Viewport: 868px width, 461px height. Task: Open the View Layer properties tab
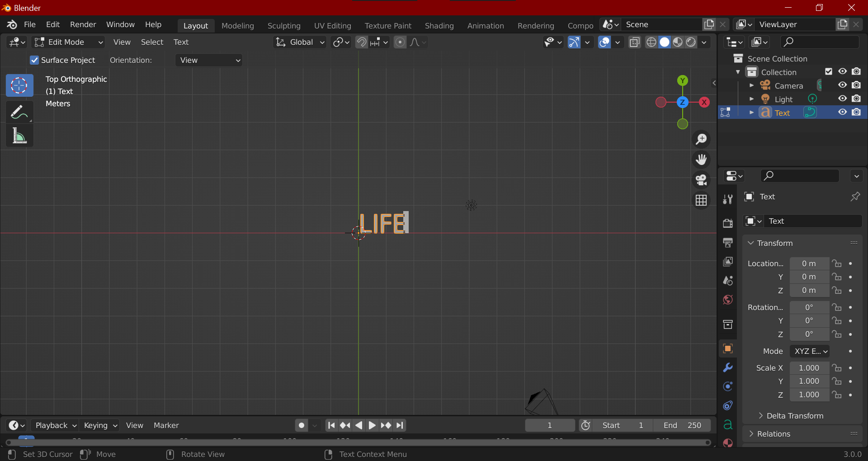tap(727, 262)
